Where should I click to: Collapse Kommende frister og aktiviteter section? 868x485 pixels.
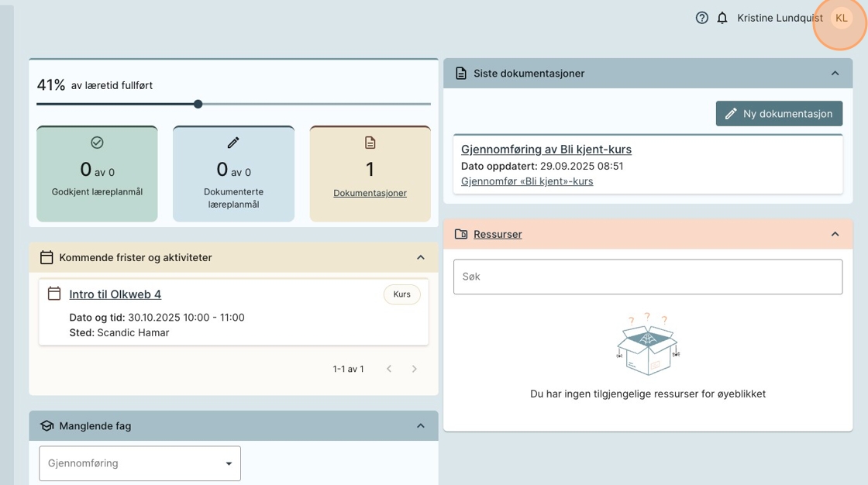point(421,257)
